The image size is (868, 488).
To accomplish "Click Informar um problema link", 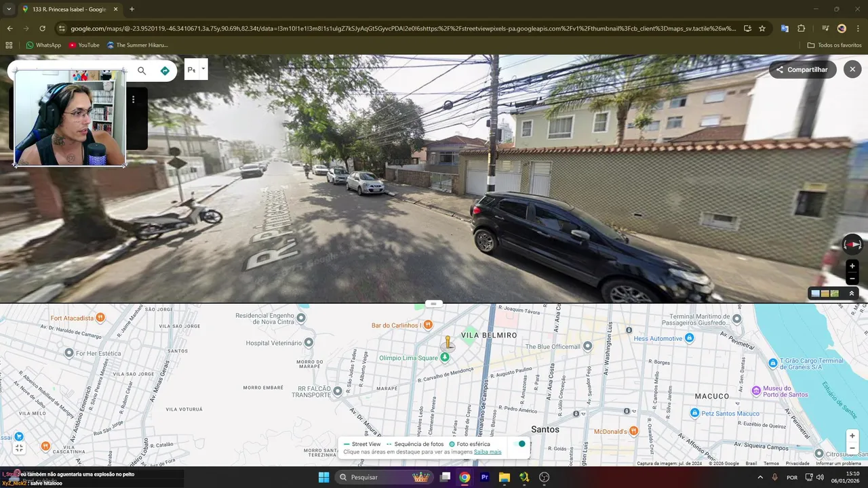I will [x=838, y=464].
